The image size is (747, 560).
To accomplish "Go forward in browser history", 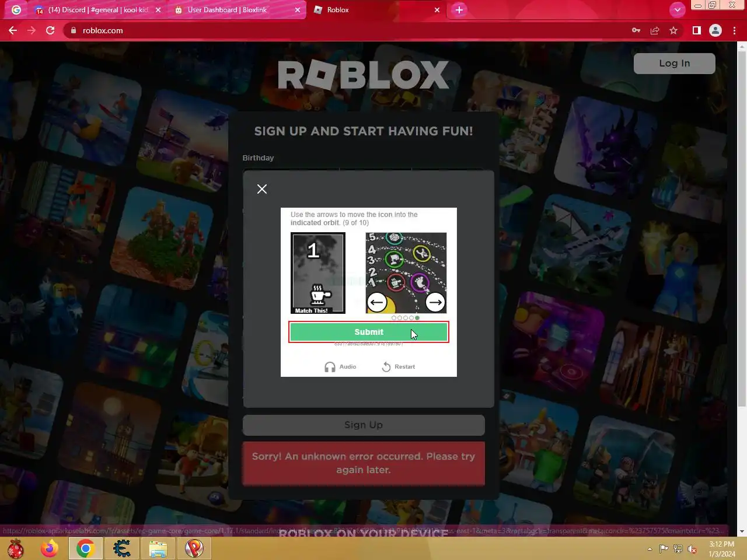I will (32, 30).
